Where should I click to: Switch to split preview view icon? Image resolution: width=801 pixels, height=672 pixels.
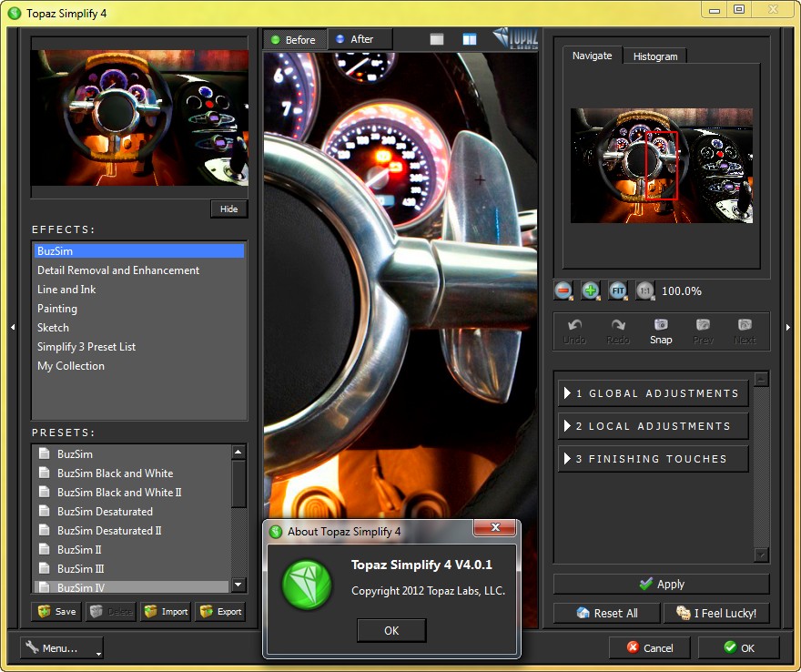pyautogui.click(x=470, y=39)
